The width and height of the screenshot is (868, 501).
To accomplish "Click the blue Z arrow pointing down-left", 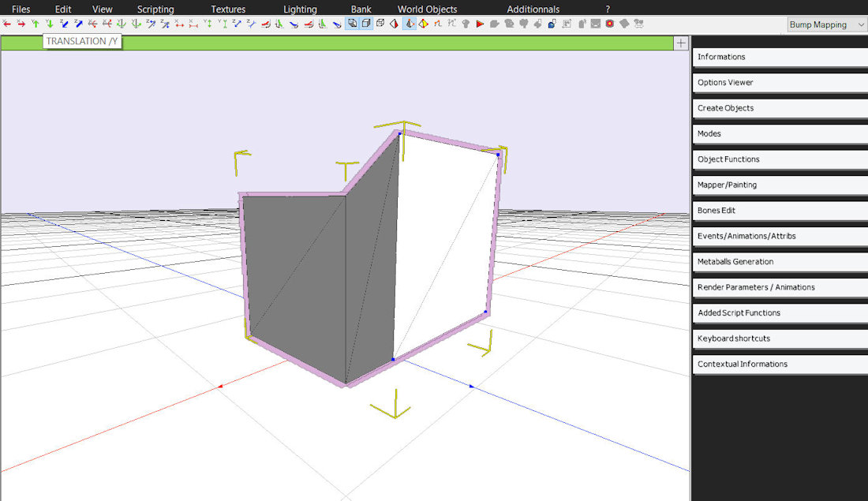I will click(64, 24).
